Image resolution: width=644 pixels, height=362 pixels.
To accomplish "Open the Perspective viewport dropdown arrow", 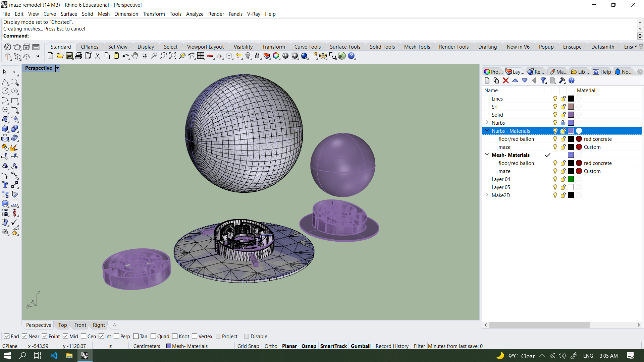I will click(x=57, y=68).
